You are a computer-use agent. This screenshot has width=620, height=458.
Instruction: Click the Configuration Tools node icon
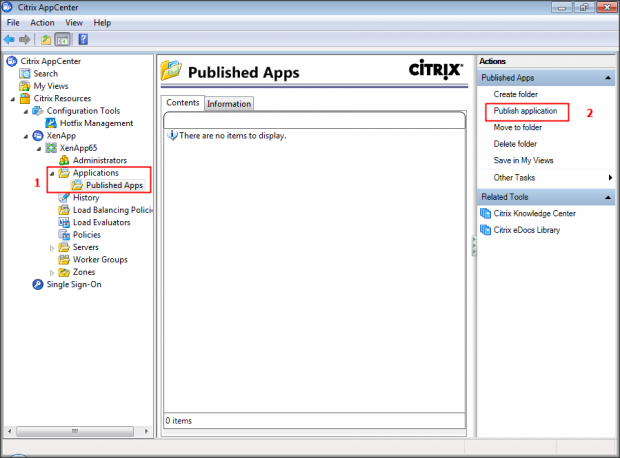tap(38, 111)
